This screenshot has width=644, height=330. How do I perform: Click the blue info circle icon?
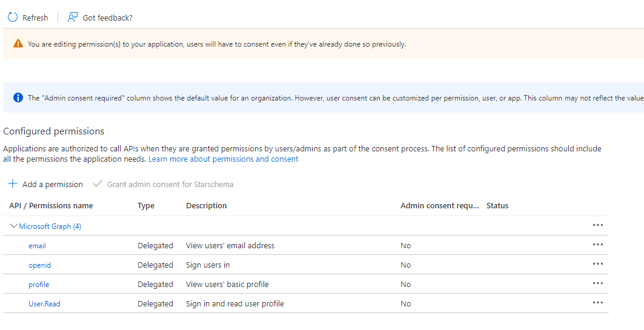click(x=18, y=97)
